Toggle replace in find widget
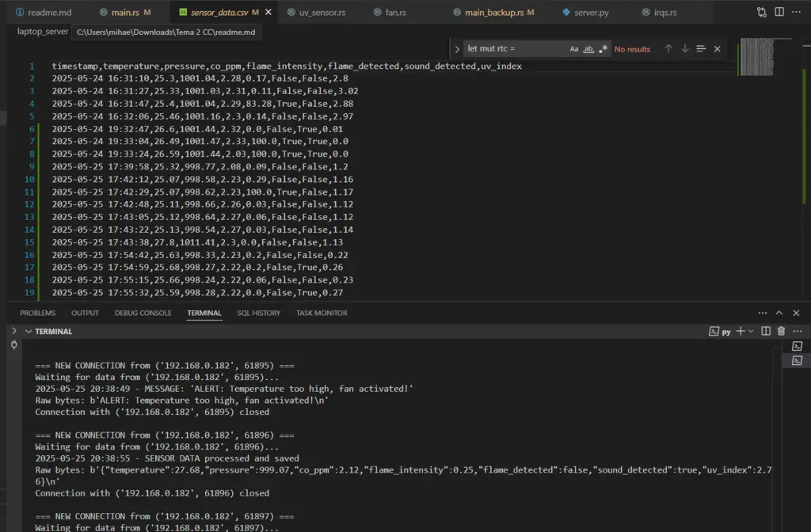The width and height of the screenshot is (811, 532). tap(457, 49)
